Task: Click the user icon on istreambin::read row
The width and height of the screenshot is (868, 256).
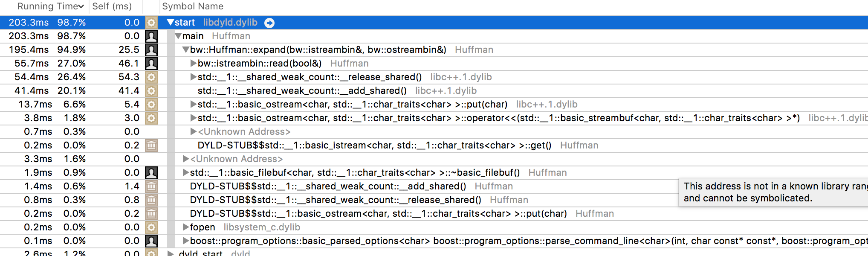Action: click(151, 63)
